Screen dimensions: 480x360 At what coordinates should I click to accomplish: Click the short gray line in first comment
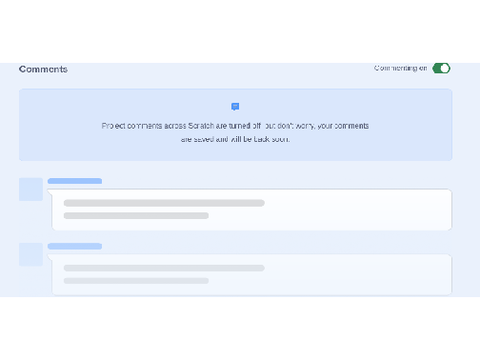click(136, 216)
